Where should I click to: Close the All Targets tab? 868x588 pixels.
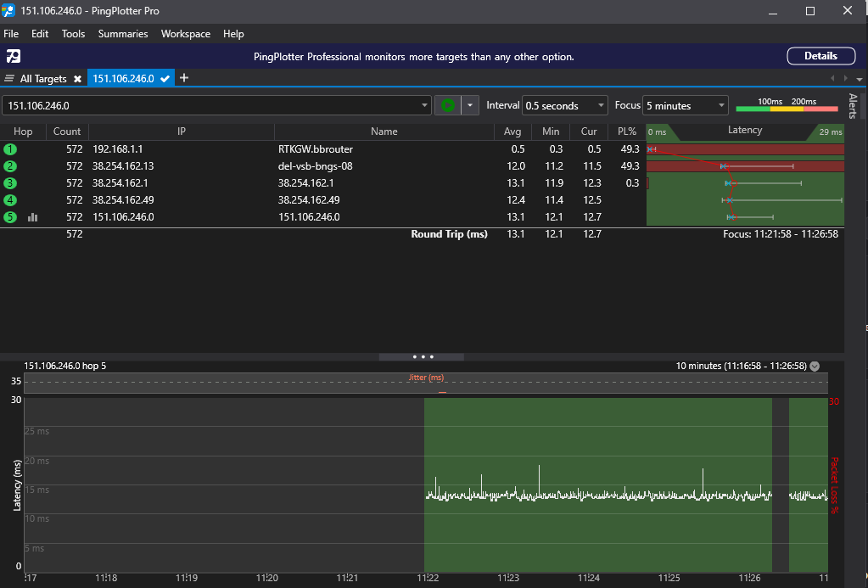77,79
